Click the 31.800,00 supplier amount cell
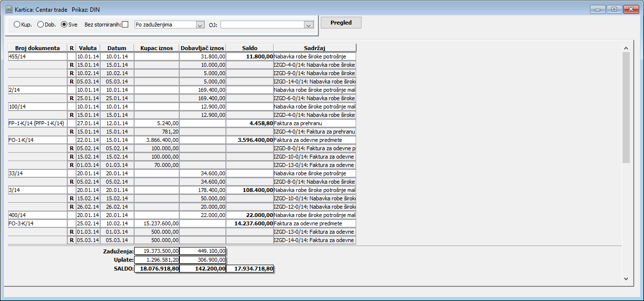 tap(203, 56)
